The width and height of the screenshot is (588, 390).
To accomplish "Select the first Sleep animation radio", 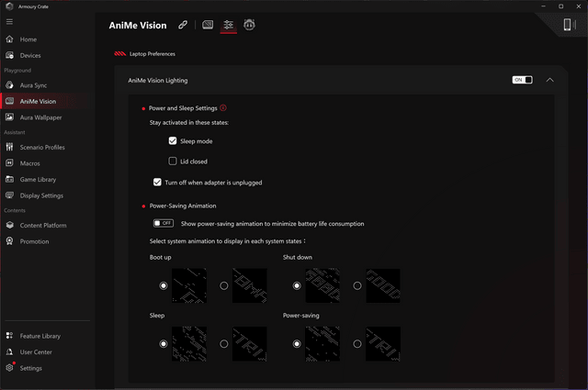I will tap(164, 344).
